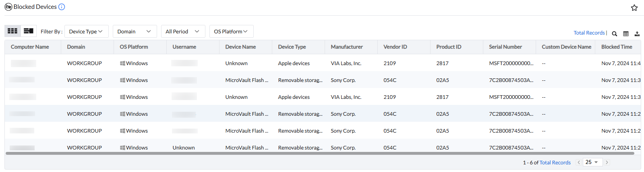Select the first VIA Labs, Inc. row
This screenshot has width=644, height=172.
[x=346, y=63]
